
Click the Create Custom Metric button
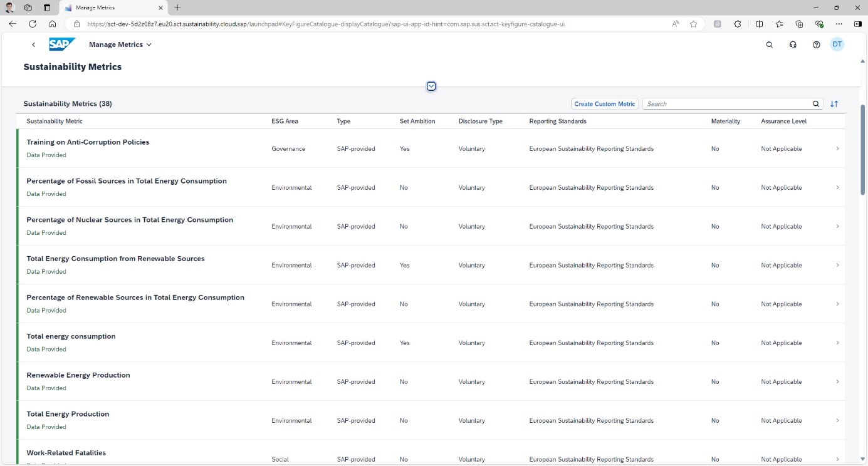point(604,103)
